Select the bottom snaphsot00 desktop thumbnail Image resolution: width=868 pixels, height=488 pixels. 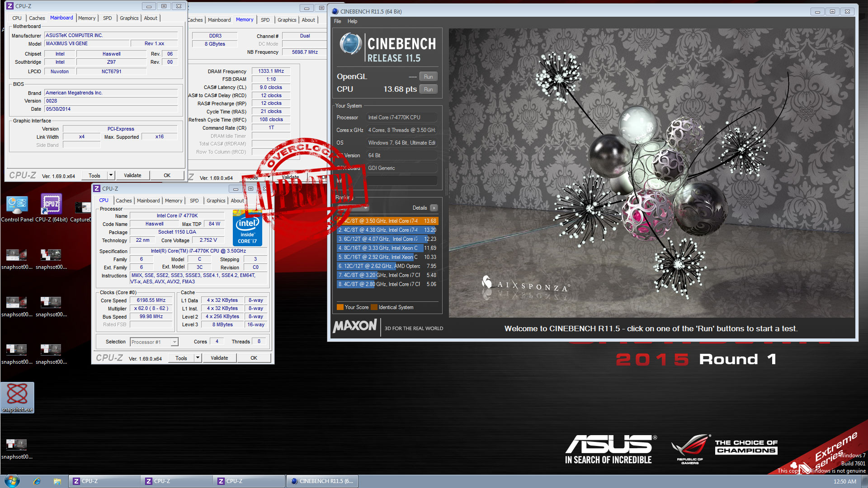17,448
